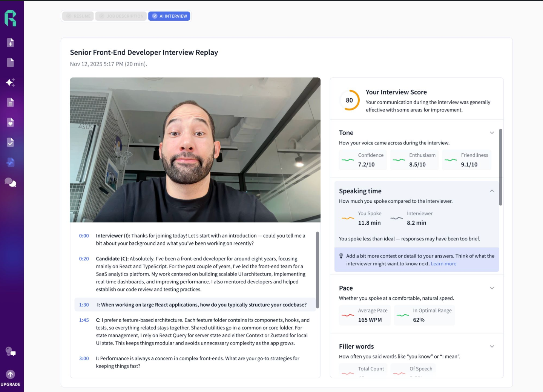Open the heart document sidebar icon
Screen dimensions: 543x392
pyautogui.click(x=11, y=122)
